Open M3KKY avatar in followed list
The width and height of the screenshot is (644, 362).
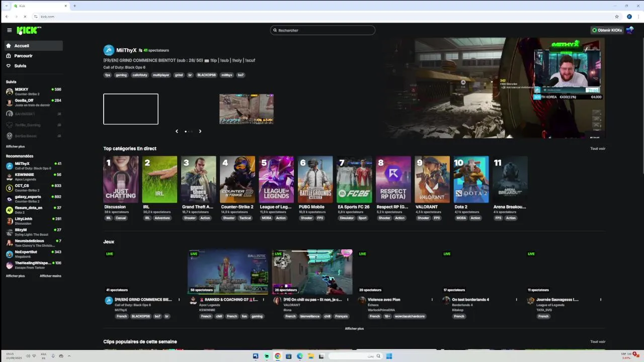point(9,92)
